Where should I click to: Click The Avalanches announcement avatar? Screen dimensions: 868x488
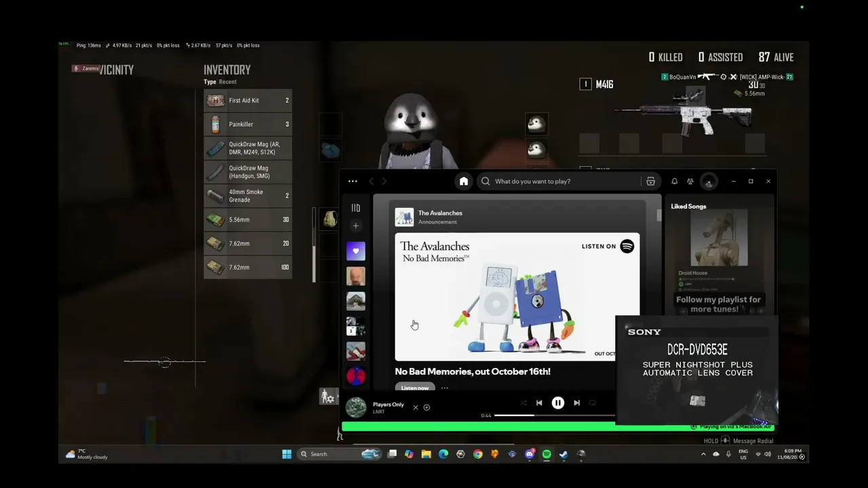pyautogui.click(x=404, y=217)
